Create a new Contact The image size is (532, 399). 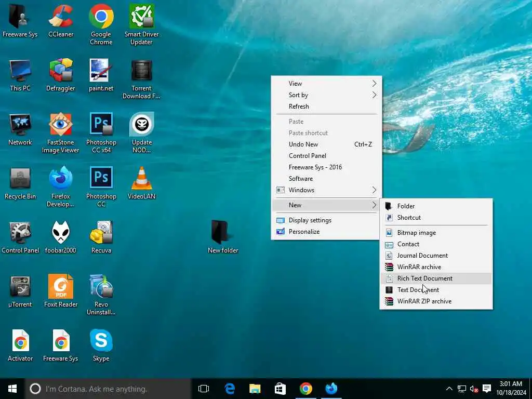coord(436,244)
